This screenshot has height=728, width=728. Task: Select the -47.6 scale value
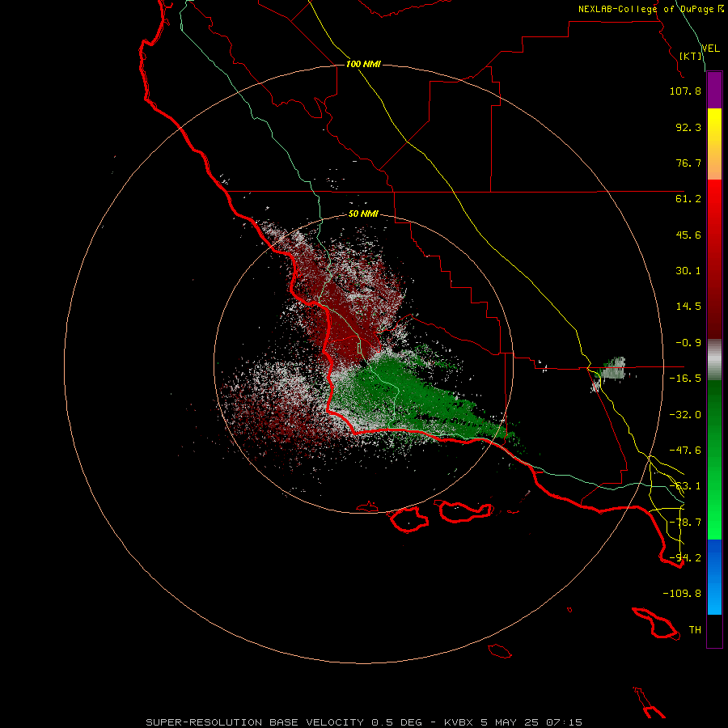point(685,451)
